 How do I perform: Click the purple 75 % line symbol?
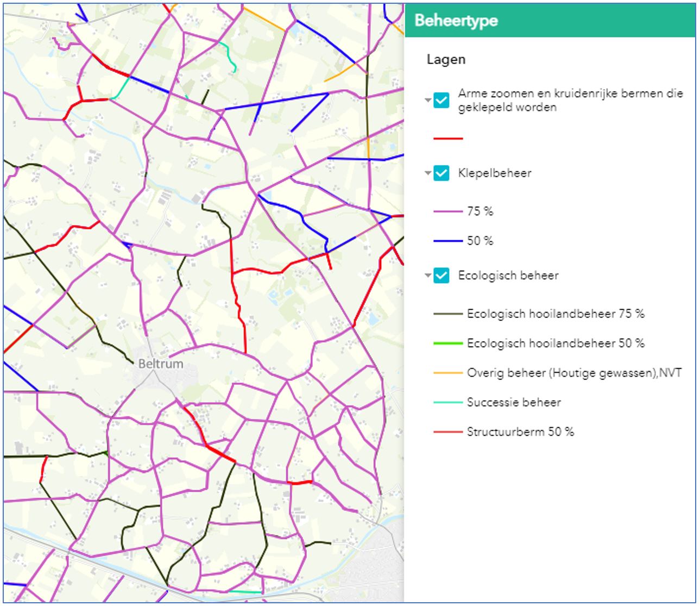pos(448,211)
